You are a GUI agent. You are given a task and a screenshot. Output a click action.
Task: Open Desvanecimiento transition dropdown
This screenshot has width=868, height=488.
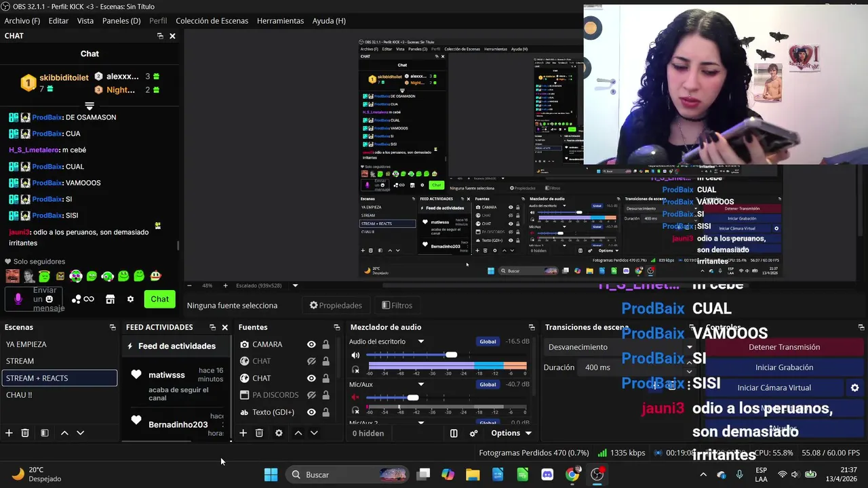point(621,347)
